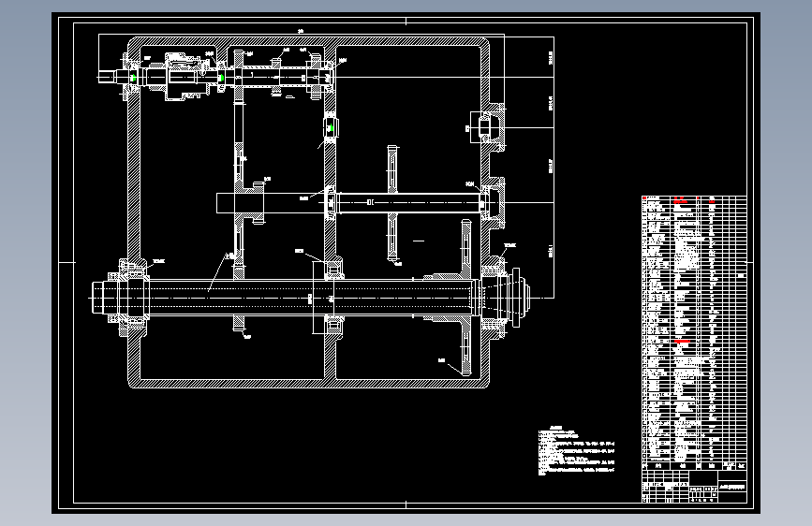Click the green bearing marker in the center partition wall

[331, 127]
